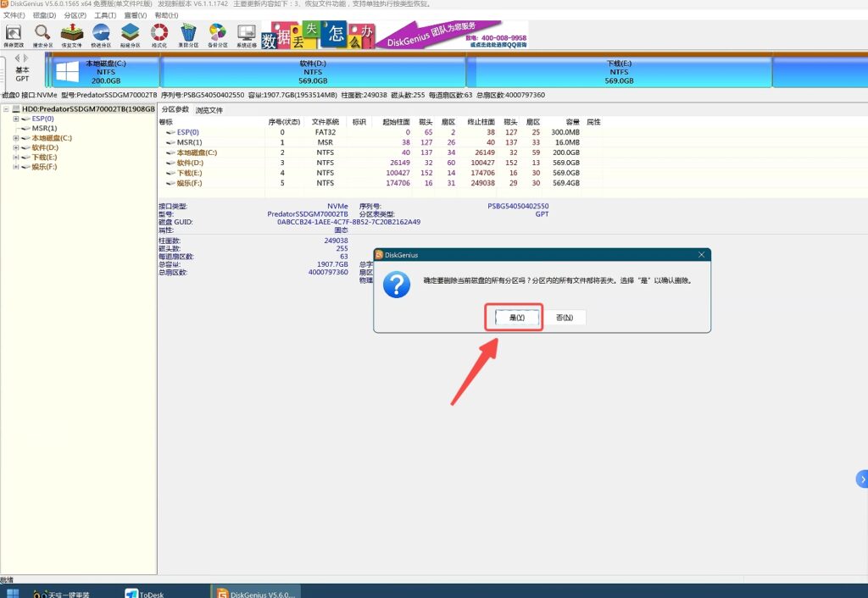868x598 pixels.
Task: Open the 工具(T) Tools menu
Action: 105,15
